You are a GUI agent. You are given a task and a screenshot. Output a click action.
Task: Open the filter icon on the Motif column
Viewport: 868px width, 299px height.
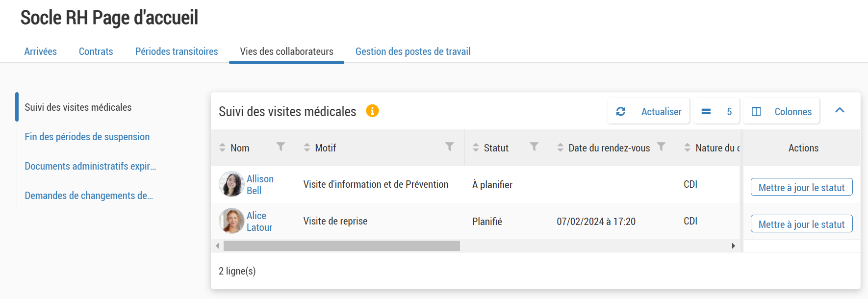click(449, 146)
